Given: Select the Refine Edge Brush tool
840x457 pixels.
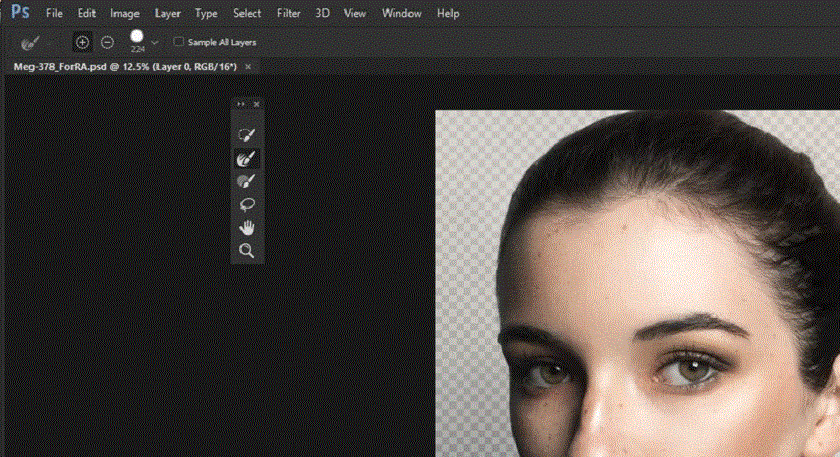Looking at the screenshot, I should [x=246, y=158].
